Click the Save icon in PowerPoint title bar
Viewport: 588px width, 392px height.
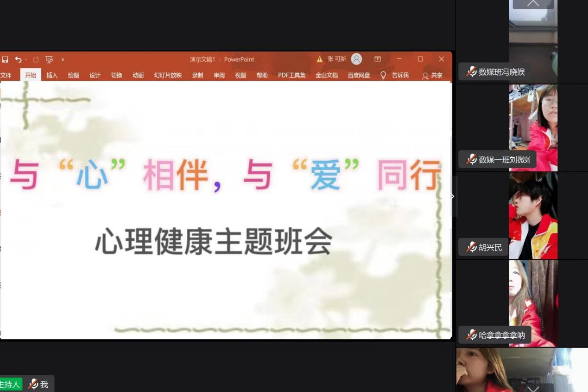5,59
